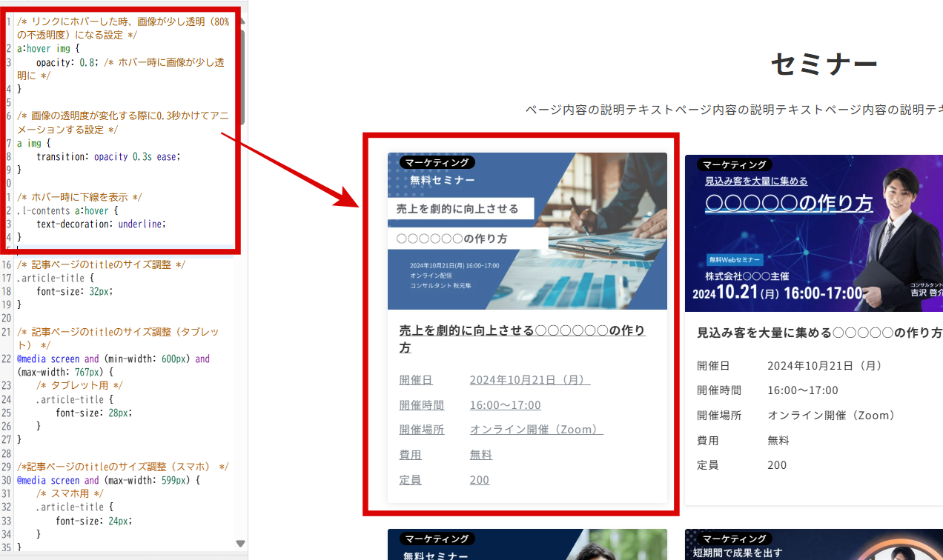943x560 pixels.
Task: Open the 見込み客を大量に集める banner image
Action: click(x=814, y=233)
